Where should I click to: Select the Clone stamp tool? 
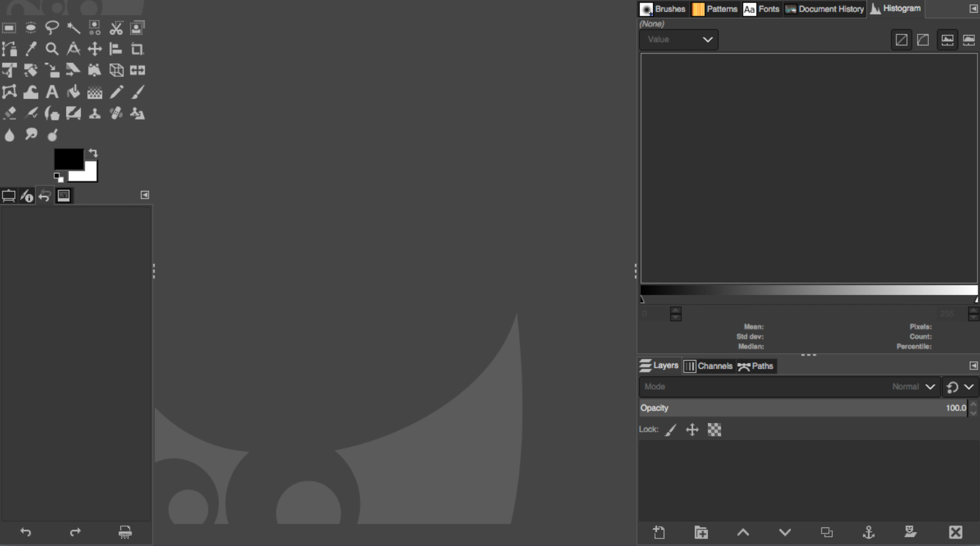95,114
